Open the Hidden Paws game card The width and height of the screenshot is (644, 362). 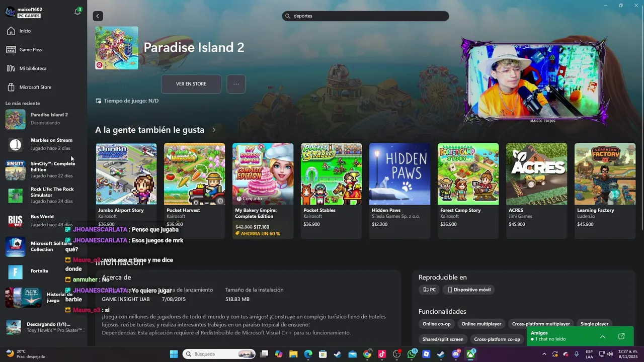tap(400, 191)
